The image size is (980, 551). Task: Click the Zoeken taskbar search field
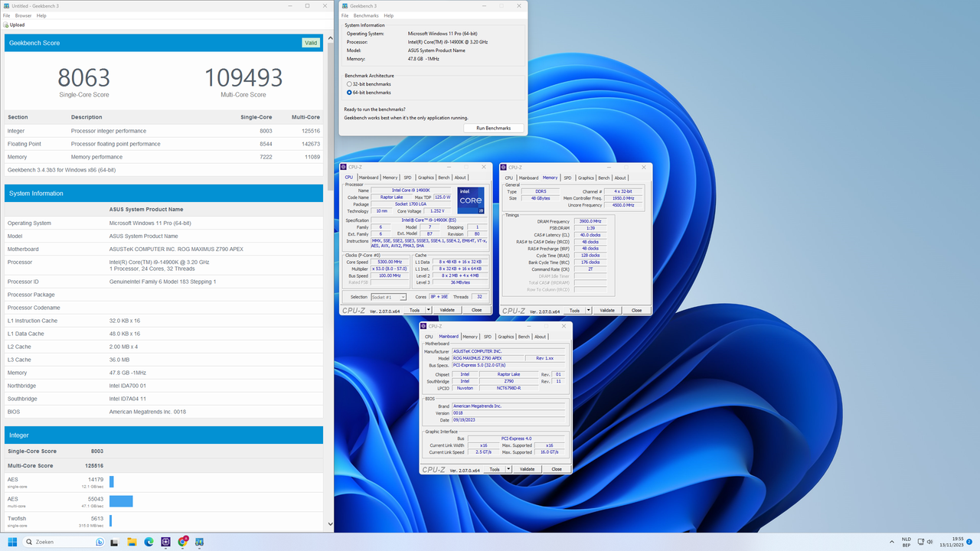pos(65,542)
